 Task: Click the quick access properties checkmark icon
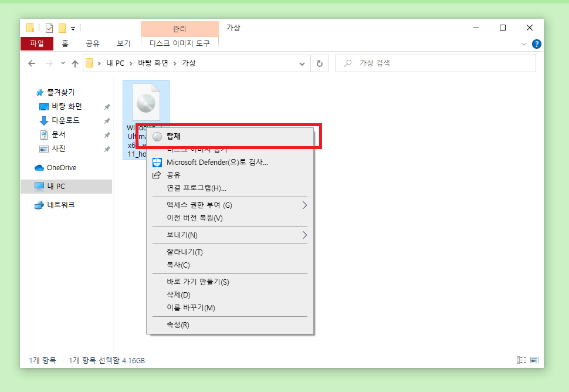point(49,28)
